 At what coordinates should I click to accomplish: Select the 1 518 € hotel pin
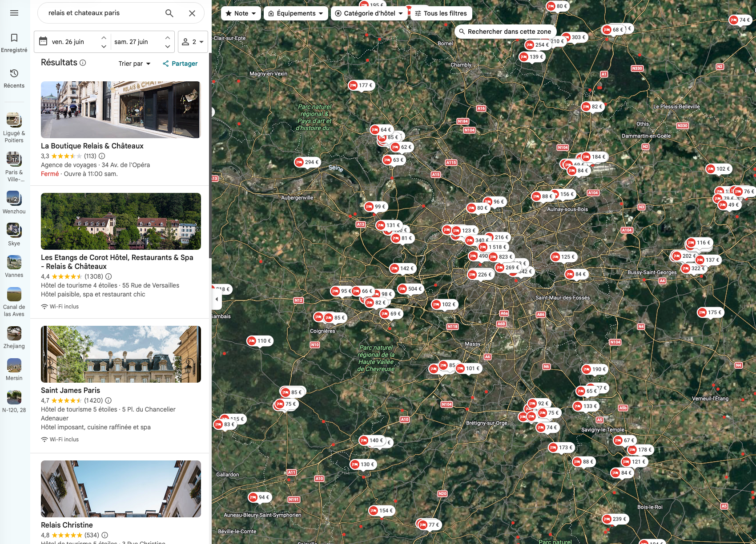[x=493, y=247]
